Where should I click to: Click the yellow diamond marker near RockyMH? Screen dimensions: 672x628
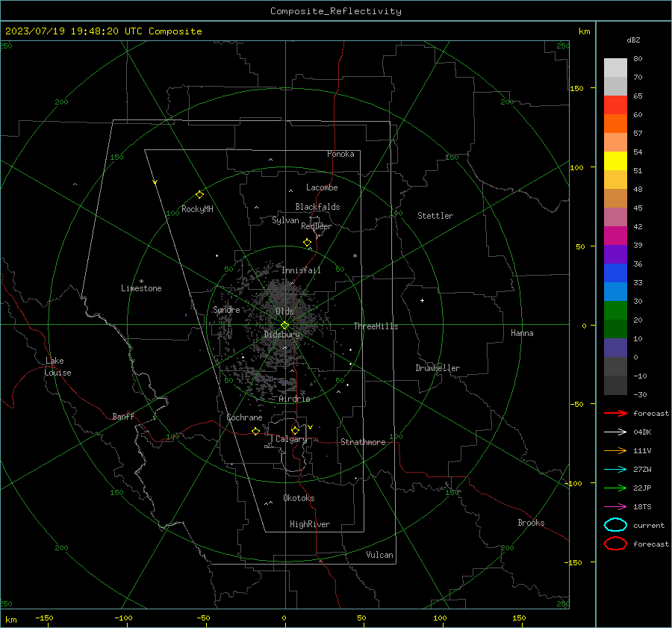tap(199, 195)
